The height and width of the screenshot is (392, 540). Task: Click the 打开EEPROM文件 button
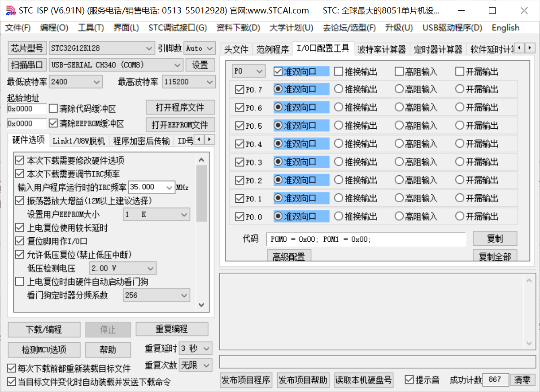click(180, 125)
